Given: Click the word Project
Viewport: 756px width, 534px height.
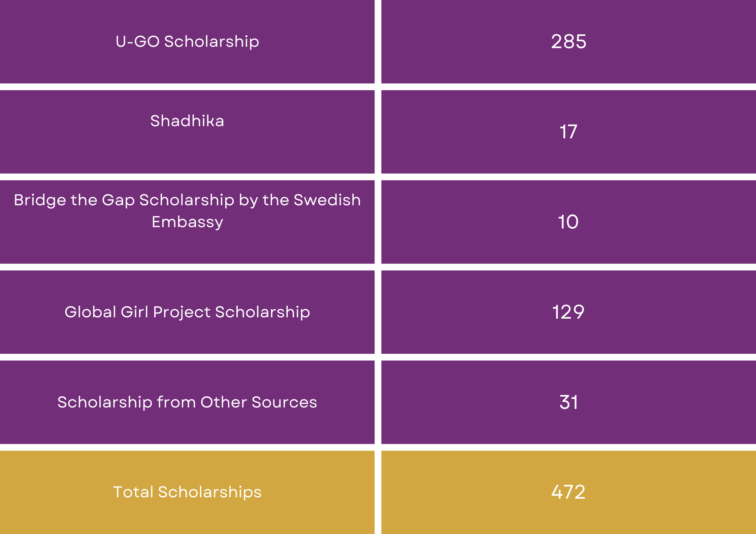Looking at the screenshot, I should pyautogui.click(x=182, y=313).
